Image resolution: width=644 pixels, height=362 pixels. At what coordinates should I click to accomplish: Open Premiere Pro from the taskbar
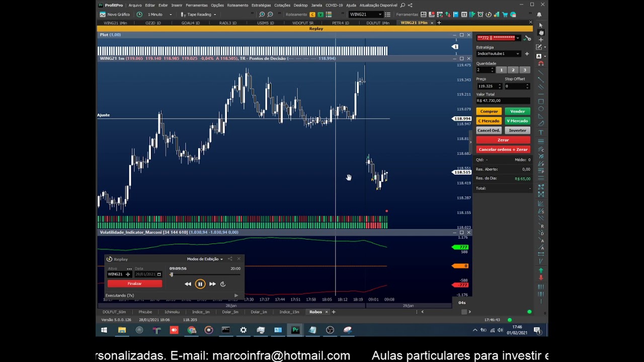(295, 330)
